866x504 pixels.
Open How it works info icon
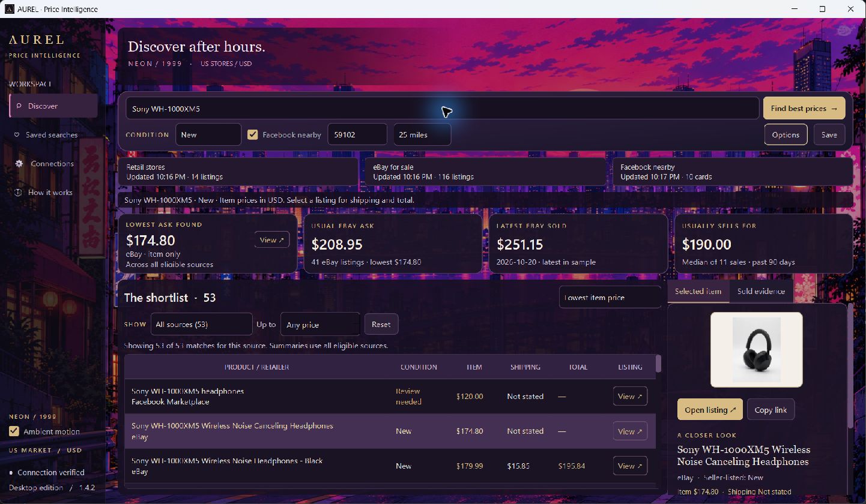click(x=18, y=193)
